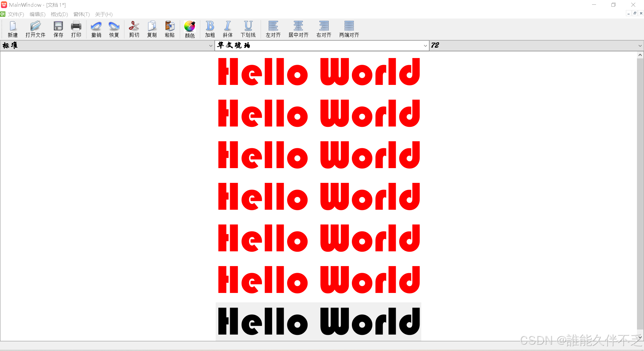Save the document with 保存 icon
644x351 pixels.
[58, 29]
